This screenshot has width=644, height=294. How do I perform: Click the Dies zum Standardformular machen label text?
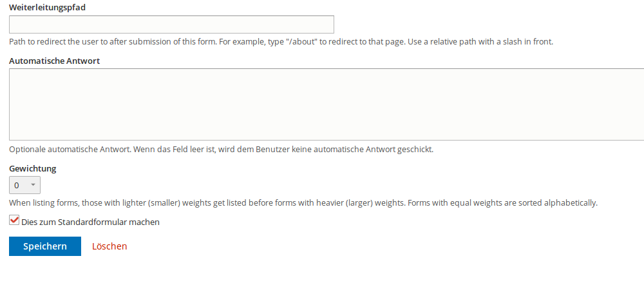click(90, 222)
